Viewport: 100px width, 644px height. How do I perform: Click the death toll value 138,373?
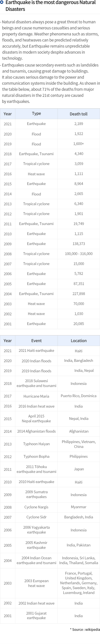[x=78, y=244]
